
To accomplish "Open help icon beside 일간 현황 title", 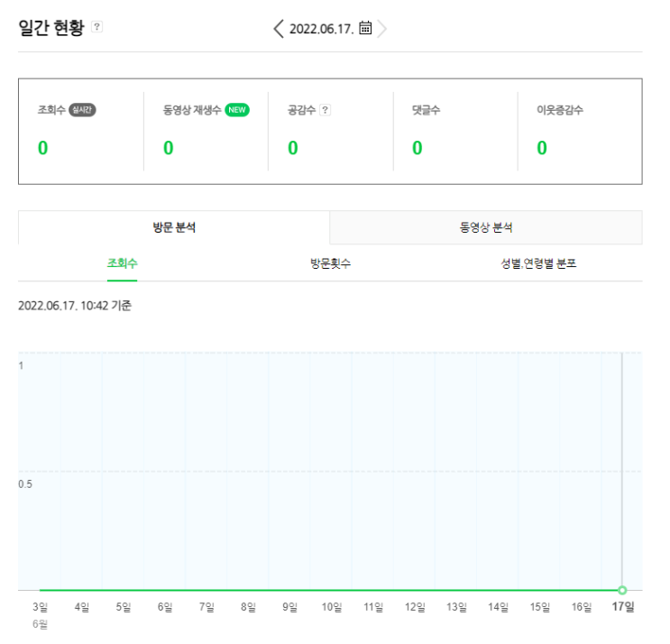I will click(x=97, y=27).
